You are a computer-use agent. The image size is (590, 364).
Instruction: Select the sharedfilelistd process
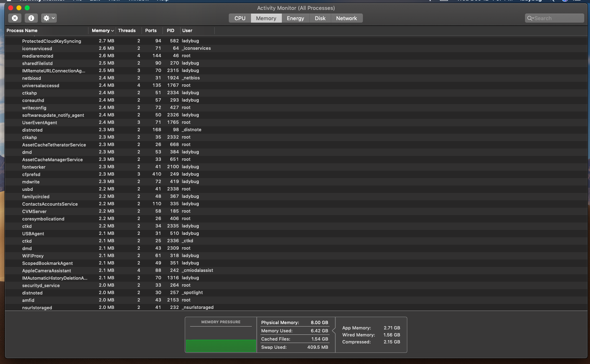tap(296, 63)
